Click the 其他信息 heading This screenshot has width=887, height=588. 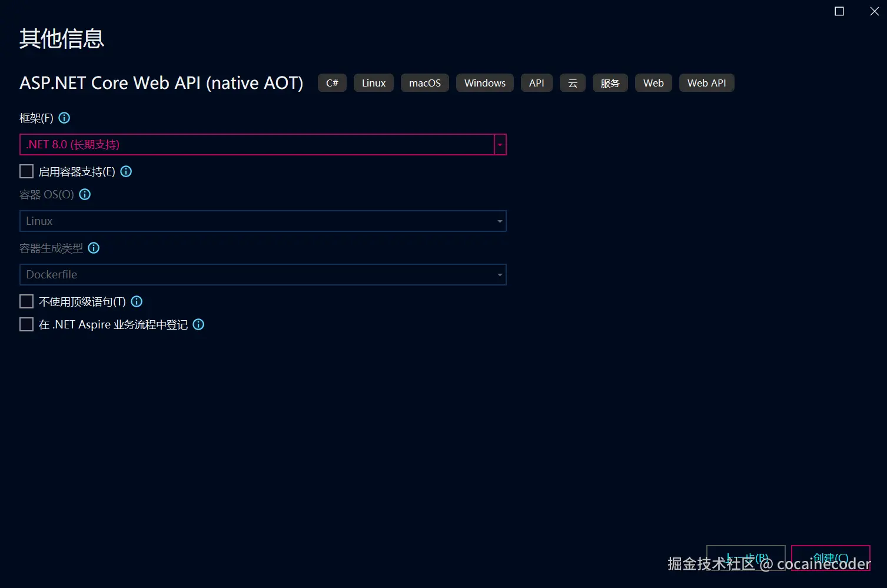coord(62,39)
